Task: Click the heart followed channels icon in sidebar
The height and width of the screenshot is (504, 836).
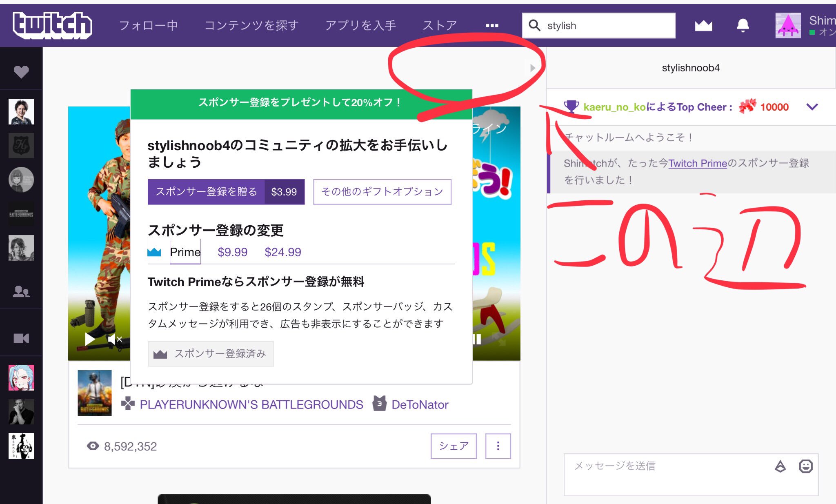Action: tap(21, 72)
